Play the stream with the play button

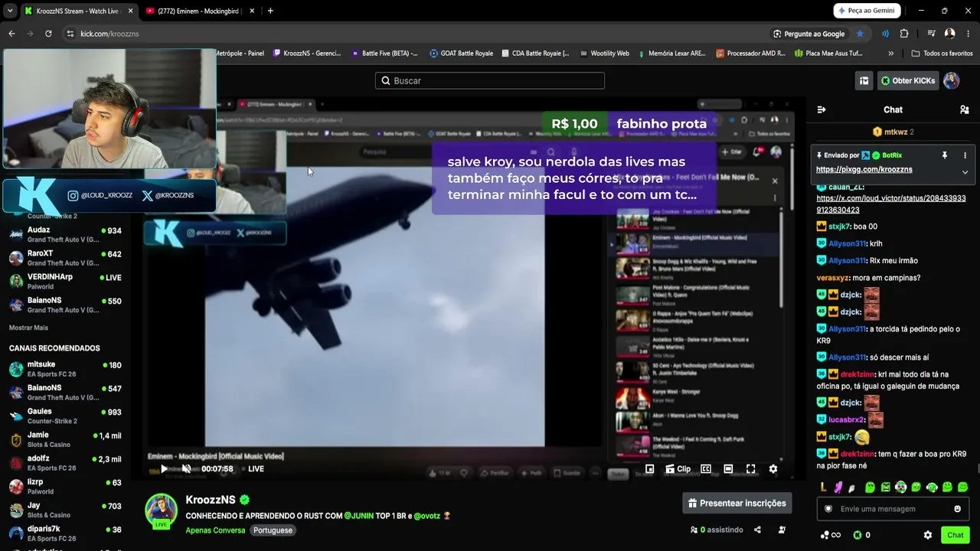tap(164, 469)
